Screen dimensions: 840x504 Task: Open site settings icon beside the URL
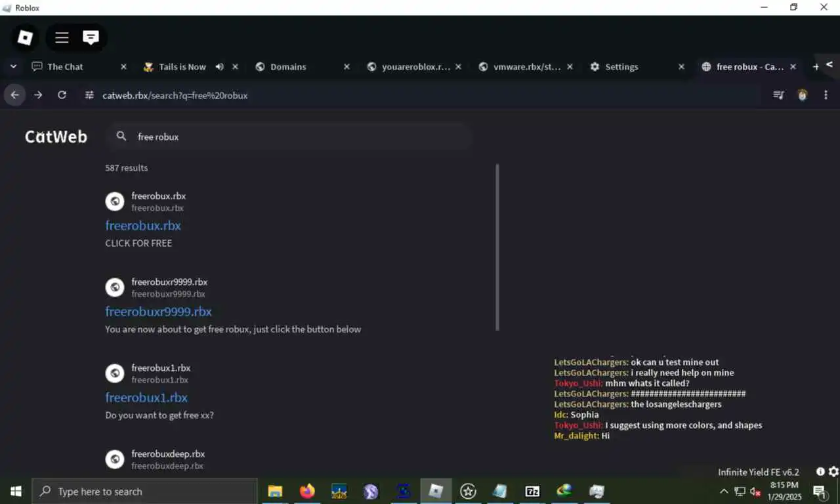(x=89, y=95)
